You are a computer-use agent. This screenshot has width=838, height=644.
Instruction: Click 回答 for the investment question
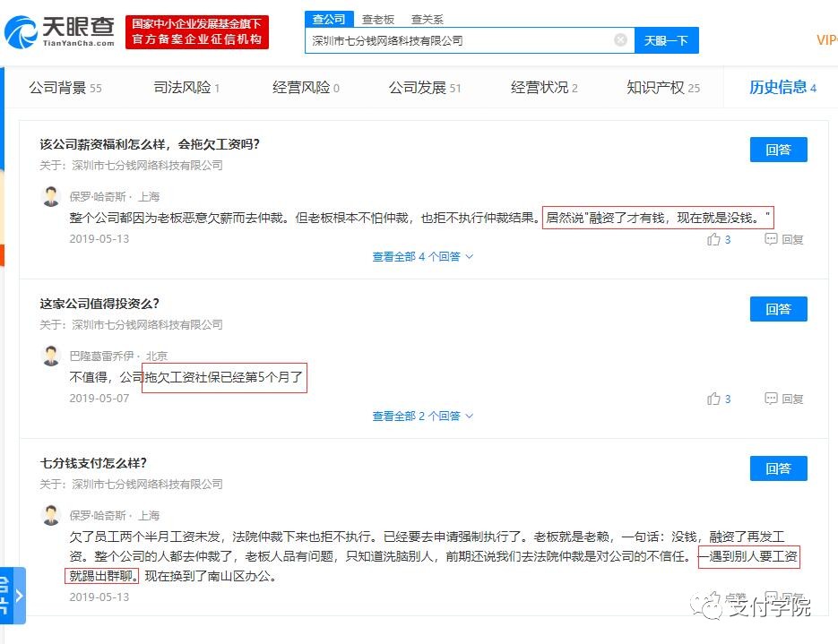(778, 309)
